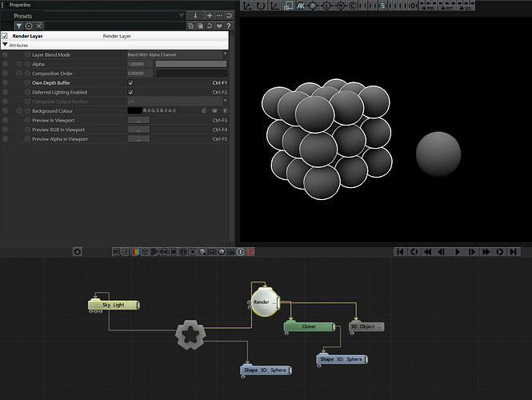The height and width of the screenshot is (400, 532).
Task: Click the Preview In Viewport button
Action: 138,120
